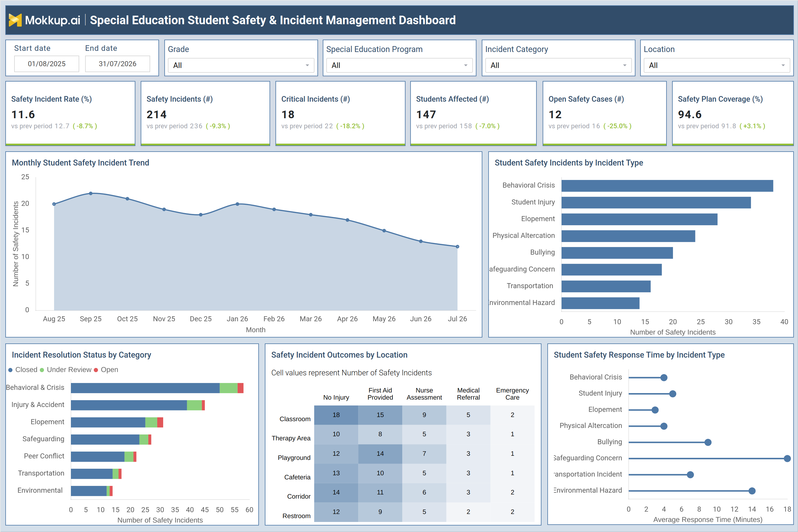Screen dimensions: 798x532
Task: Click the Under Review legend marker
Action: [42, 370]
